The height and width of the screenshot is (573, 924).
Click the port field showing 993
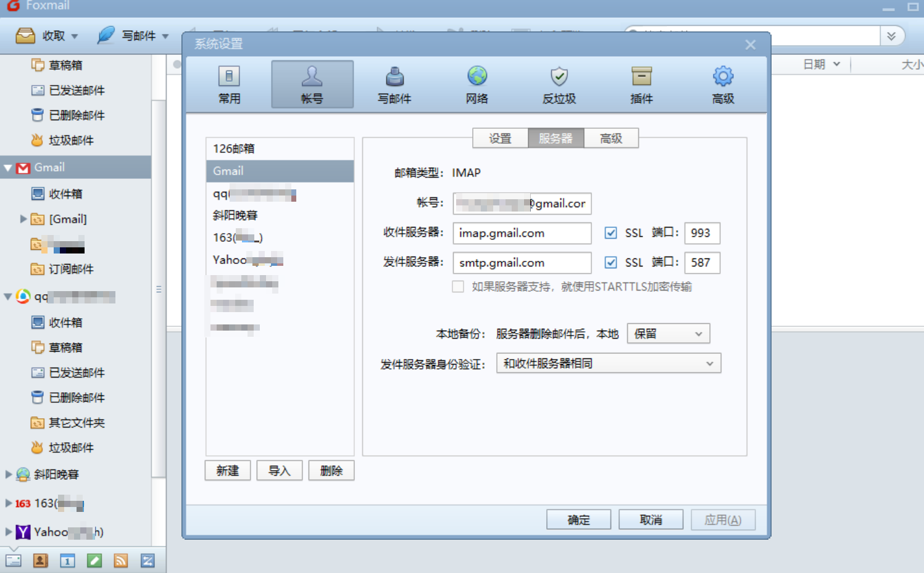(702, 233)
